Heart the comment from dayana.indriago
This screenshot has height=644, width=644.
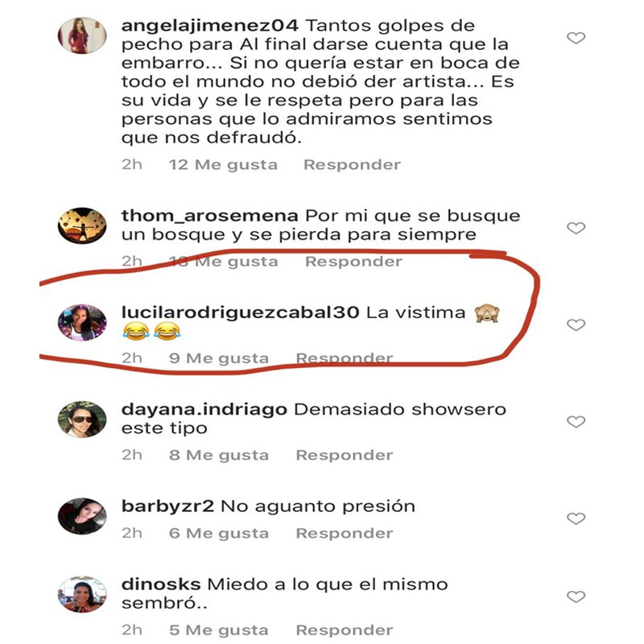(576, 422)
